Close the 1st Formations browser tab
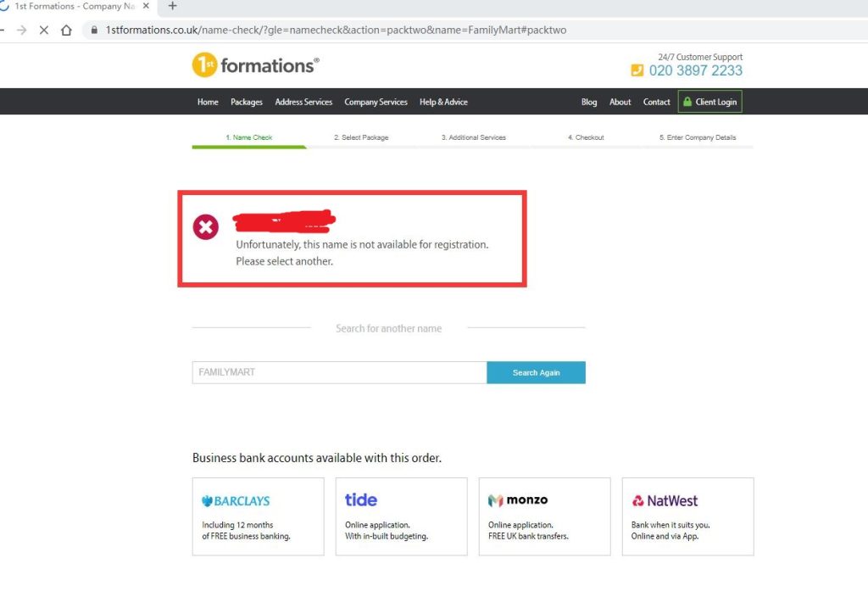This screenshot has width=868, height=597. (146, 6)
